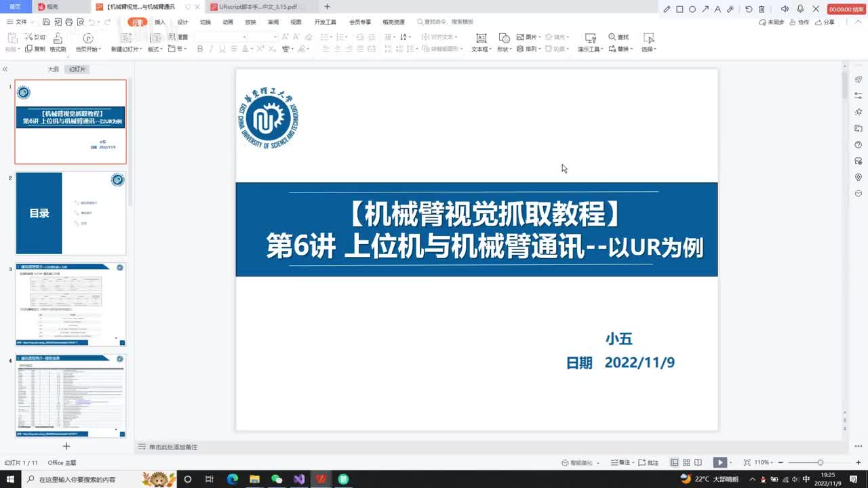The image size is (868, 488).
Task: Open the shapes (形状) gallery
Action: 504,43
